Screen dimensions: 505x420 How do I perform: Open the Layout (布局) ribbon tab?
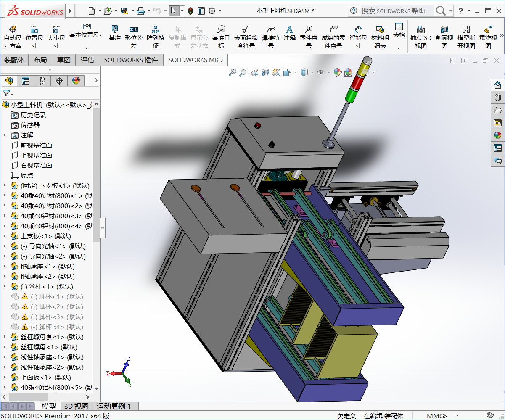coord(40,60)
